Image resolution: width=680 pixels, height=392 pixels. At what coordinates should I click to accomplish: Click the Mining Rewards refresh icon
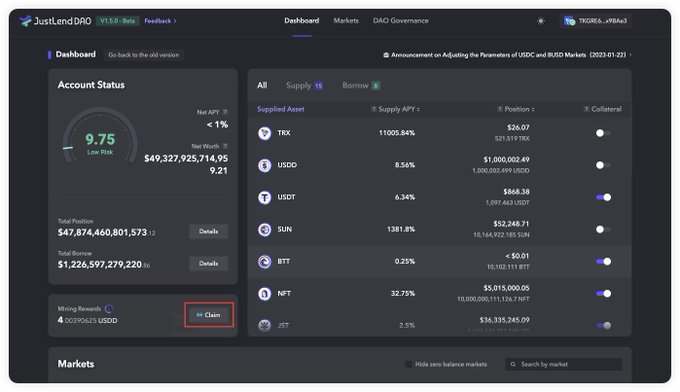point(109,309)
